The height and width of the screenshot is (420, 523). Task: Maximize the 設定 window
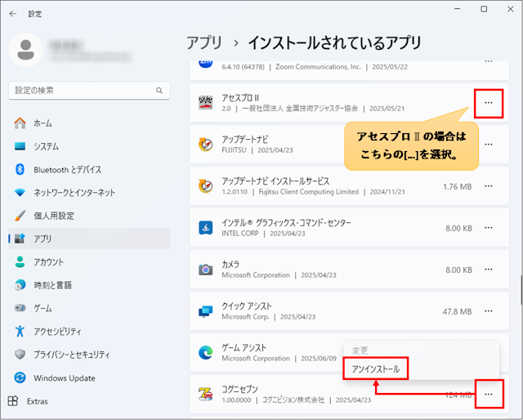pyautogui.click(x=484, y=9)
